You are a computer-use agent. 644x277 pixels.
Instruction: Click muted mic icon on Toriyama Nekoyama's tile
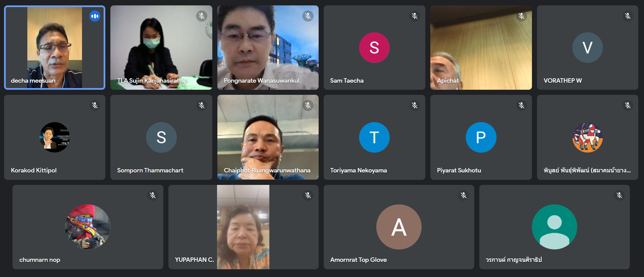(x=414, y=106)
